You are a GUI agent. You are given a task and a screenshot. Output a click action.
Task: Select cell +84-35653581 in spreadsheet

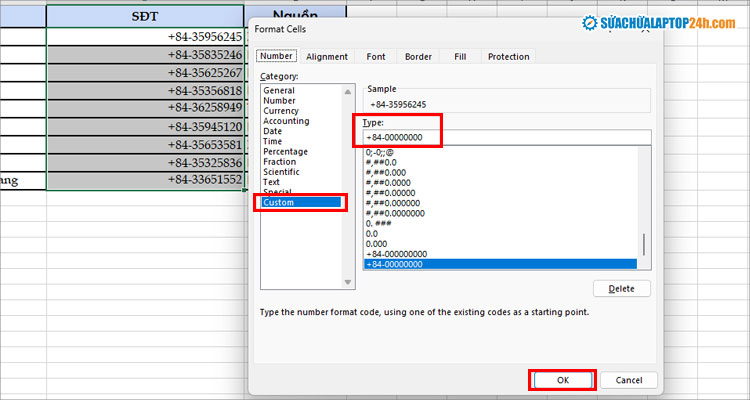coord(145,144)
